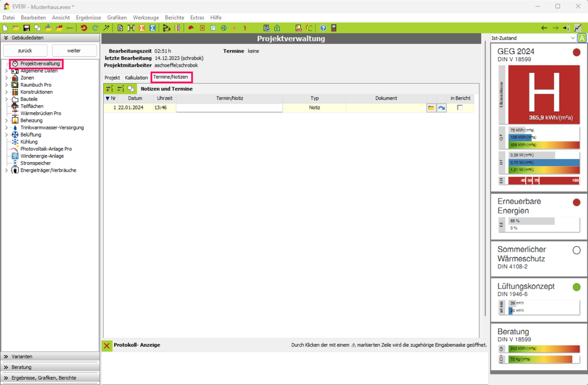Click the save floppy disk icon
This screenshot has width=588, height=385.
[x=26, y=28]
